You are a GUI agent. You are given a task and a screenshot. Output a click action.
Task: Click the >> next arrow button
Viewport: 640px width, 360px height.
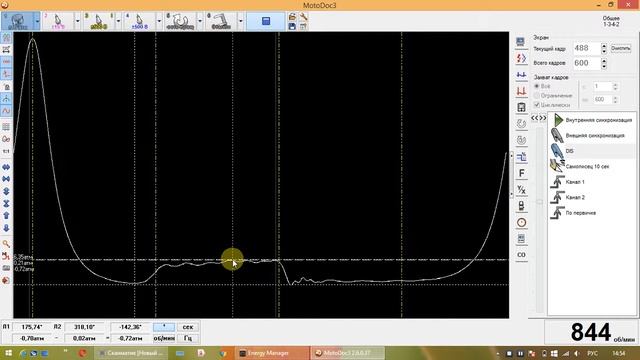pyautogui.click(x=543, y=118)
